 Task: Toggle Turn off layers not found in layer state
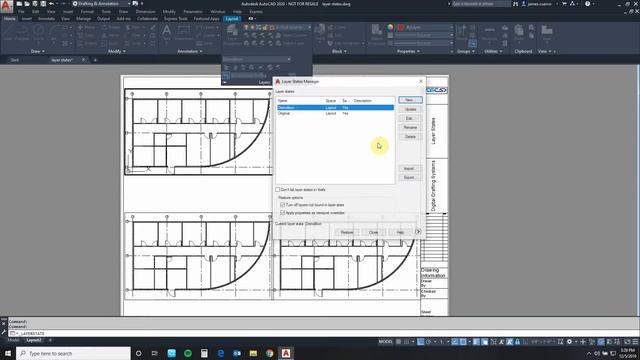pyautogui.click(x=282, y=205)
